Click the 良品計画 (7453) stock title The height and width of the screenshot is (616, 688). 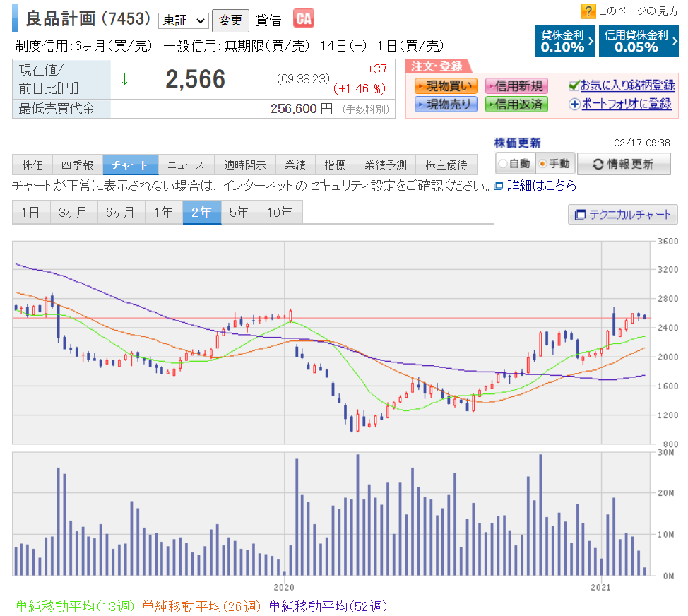[88, 19]
